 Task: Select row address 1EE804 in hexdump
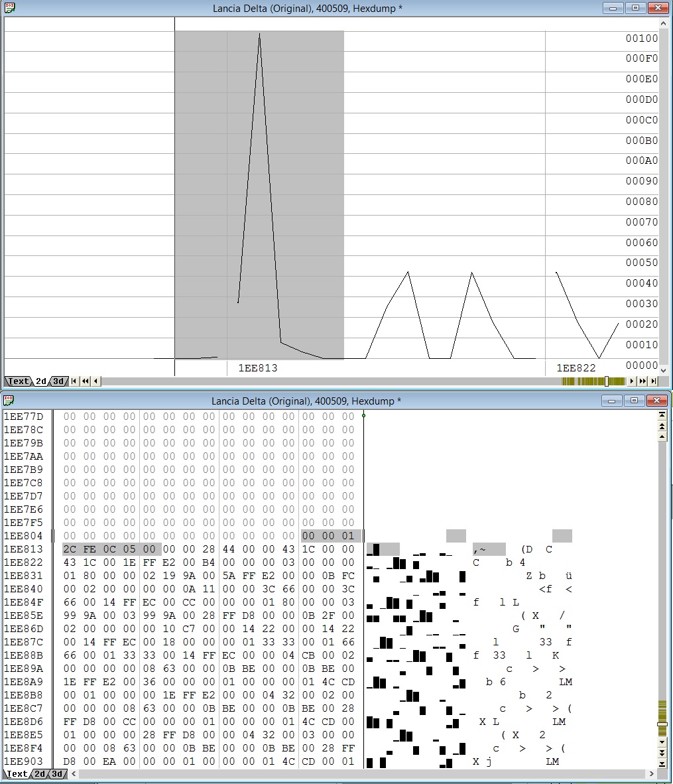[x=23, y=535]
